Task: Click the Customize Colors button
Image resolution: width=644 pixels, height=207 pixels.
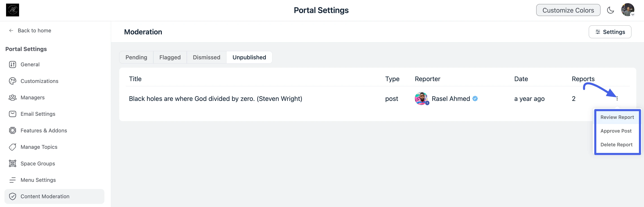Action: pos(568,10)
